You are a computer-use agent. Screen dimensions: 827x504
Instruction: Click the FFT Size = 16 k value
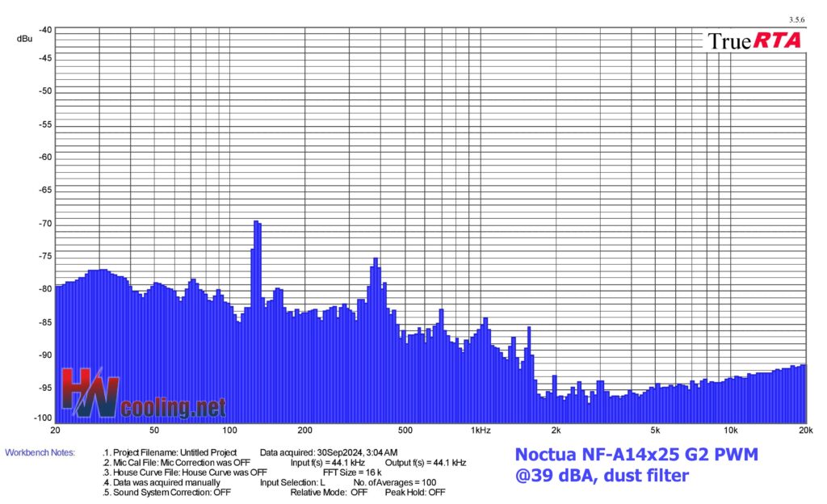coord(352,472)
